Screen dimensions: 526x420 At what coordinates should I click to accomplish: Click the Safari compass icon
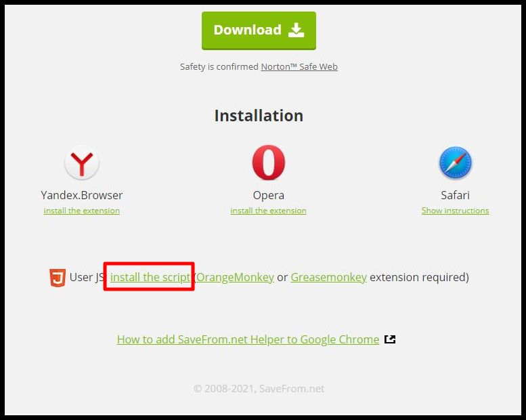click(455, 163)
